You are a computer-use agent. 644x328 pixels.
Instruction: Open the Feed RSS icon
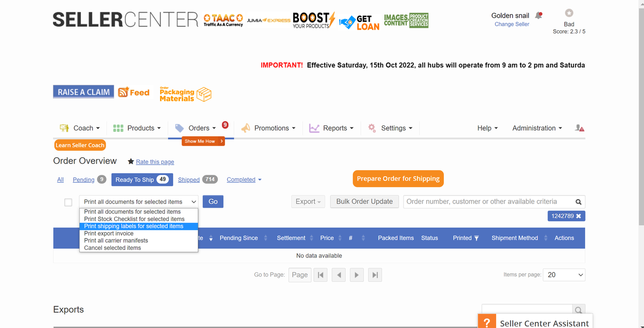click(x=123, y=92)
